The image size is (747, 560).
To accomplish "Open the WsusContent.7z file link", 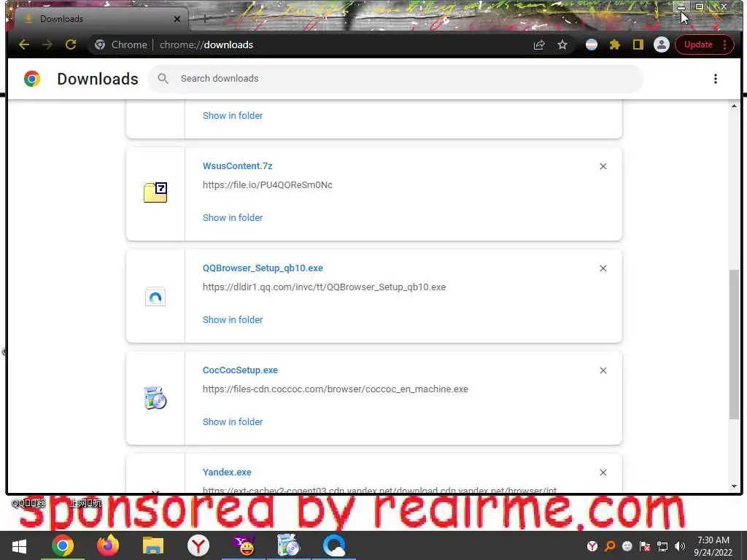I will pos(237,166).
